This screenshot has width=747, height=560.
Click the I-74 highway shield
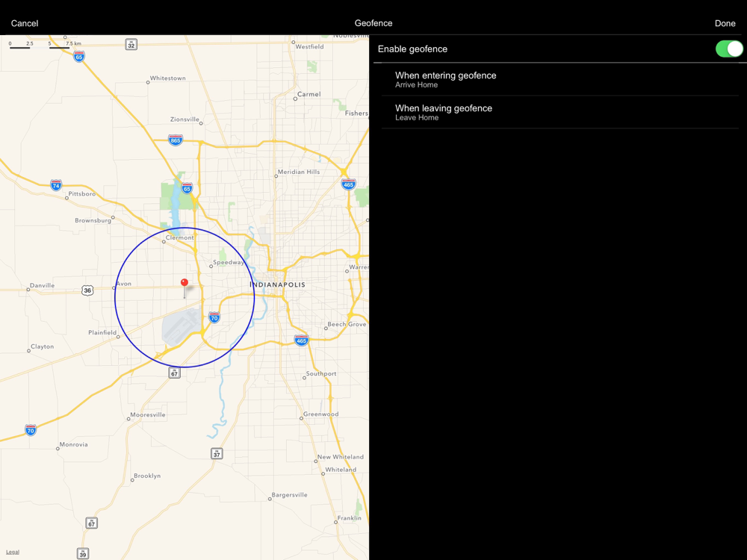[56, 185]
